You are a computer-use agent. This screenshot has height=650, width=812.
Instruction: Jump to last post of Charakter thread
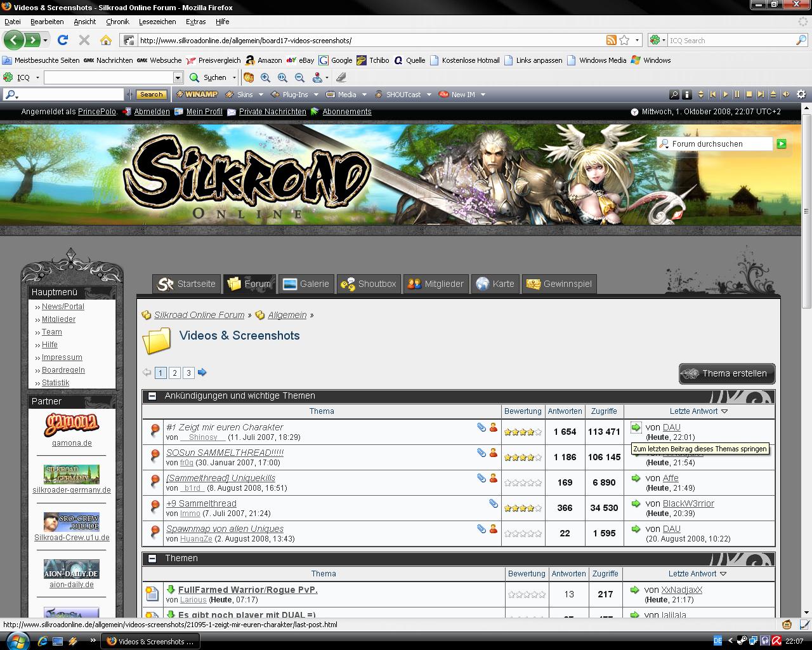pos(636,427)
